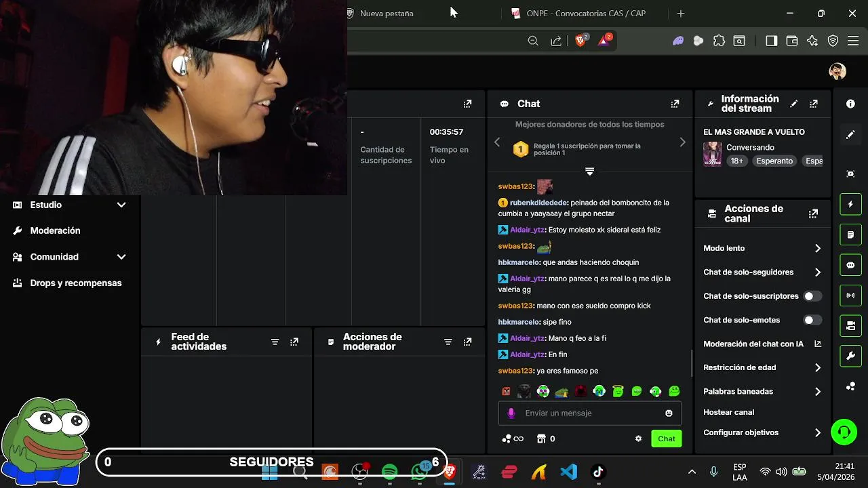
Task: Toggle the chat bubble widget in the sidebar
Action: click(850, 265)
